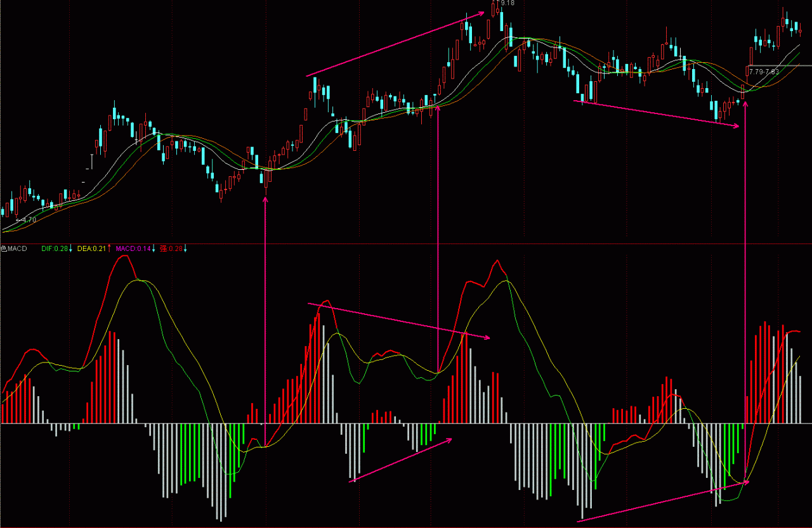Click the red 强:0.28 value readout
The width and height of the screenshot is (812, 528).
tap(170, 249)
